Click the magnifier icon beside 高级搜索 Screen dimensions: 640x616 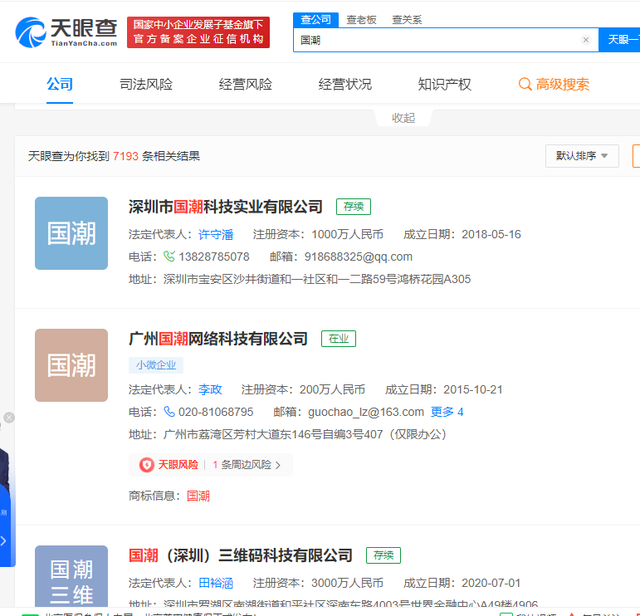[x=525, y=85]
